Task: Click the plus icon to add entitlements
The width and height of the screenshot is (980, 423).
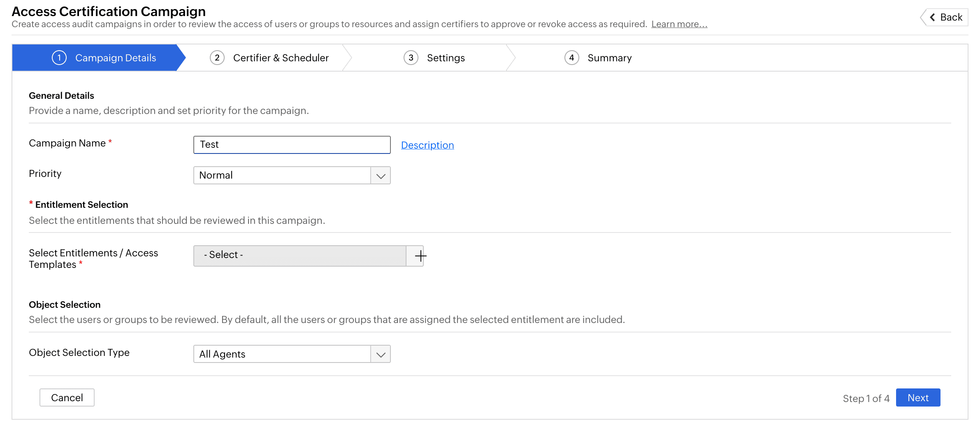Action: (x=420, y=256)
